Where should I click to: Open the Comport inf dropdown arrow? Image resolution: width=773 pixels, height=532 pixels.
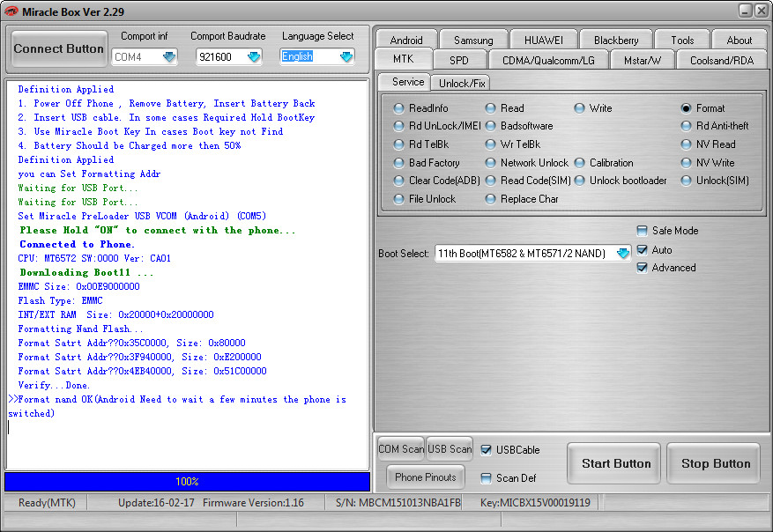(x=169, y=57)
